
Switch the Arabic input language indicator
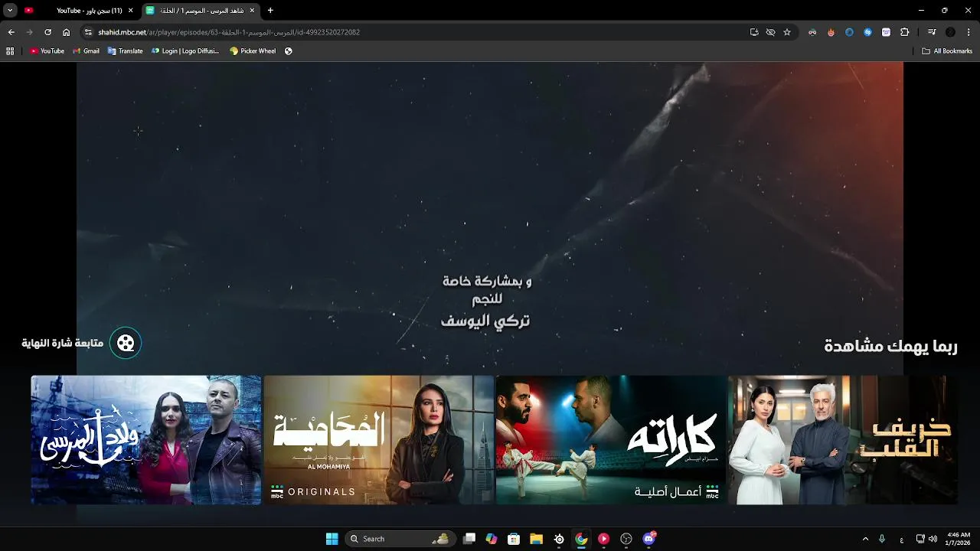(x=902, y=539)
